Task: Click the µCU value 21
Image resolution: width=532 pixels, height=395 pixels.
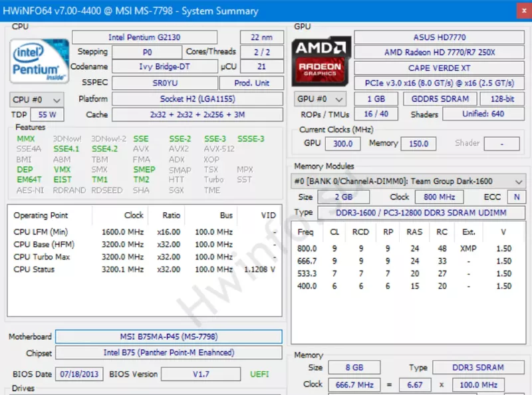Action: pyautogui.click(x=261, y=66)
